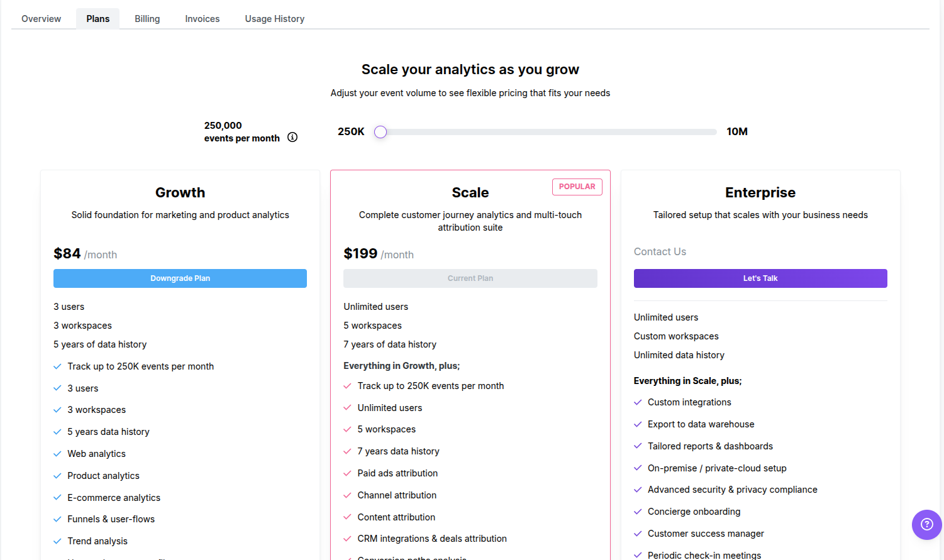Click checkmark beside Export to data warehouse

coord(638,424)
